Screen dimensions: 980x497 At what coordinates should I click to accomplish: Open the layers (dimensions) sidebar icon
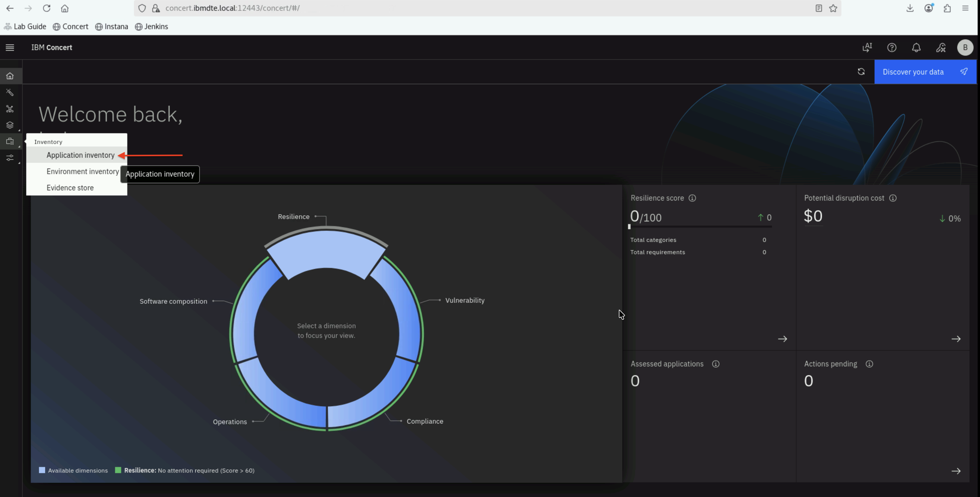point(10,125)
